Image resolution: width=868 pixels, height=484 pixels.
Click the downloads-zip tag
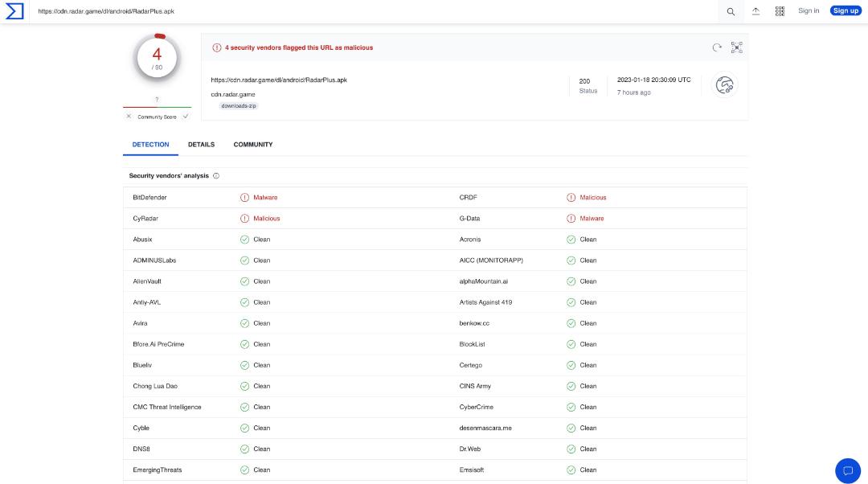pos(239,106)
